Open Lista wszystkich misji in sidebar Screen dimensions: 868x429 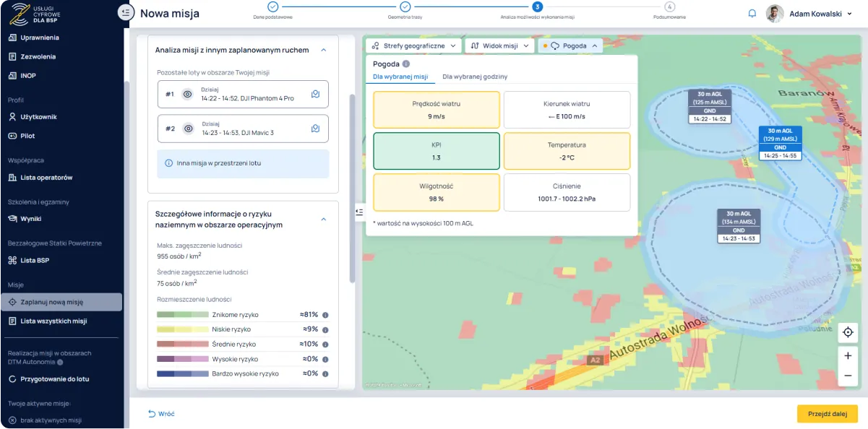click(x=53, y=321)
